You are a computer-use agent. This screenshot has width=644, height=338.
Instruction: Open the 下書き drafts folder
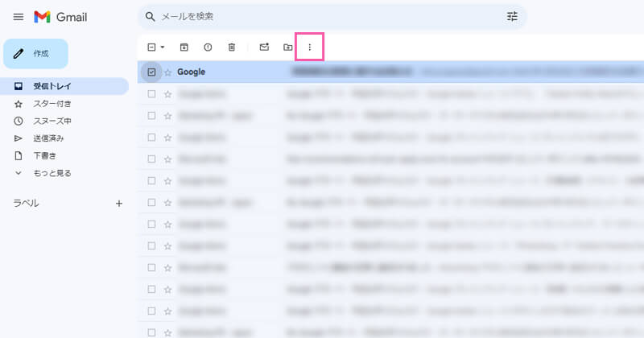tap(44, 155)
